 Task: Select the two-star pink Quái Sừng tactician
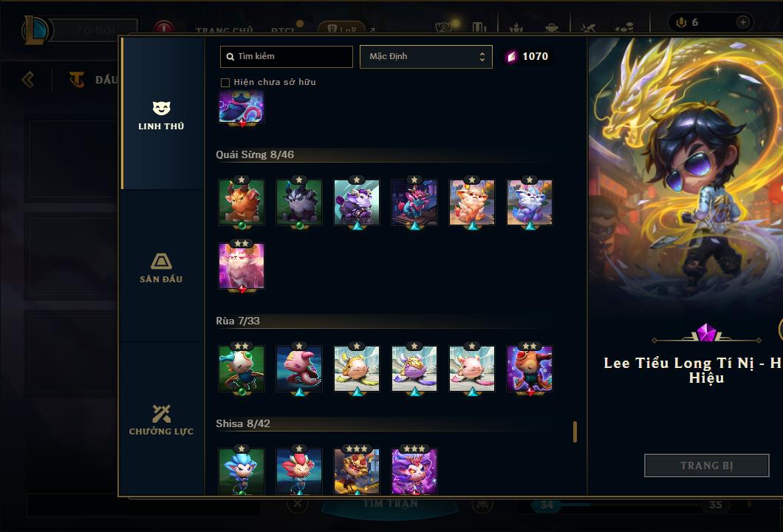click(242, 266)
